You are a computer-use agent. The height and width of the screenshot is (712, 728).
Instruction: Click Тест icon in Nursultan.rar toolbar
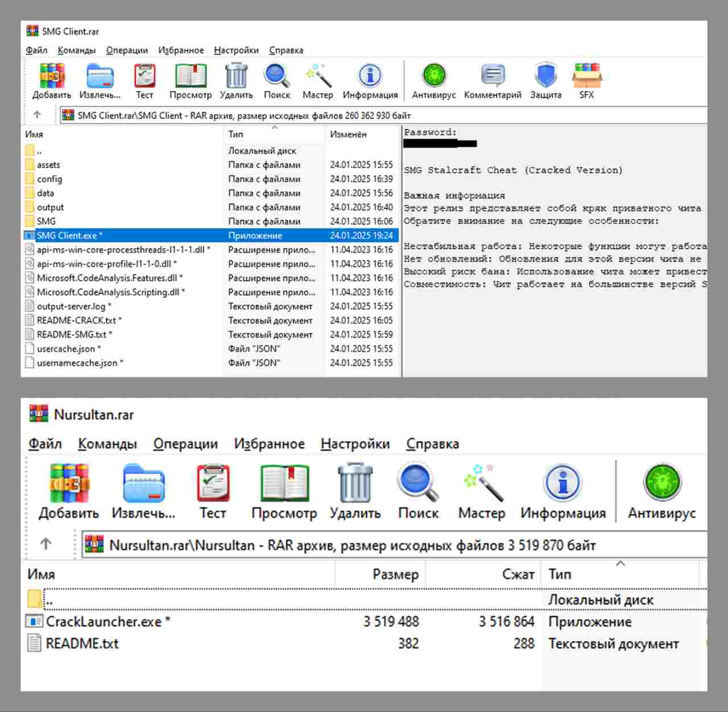(x=213, y=483)
